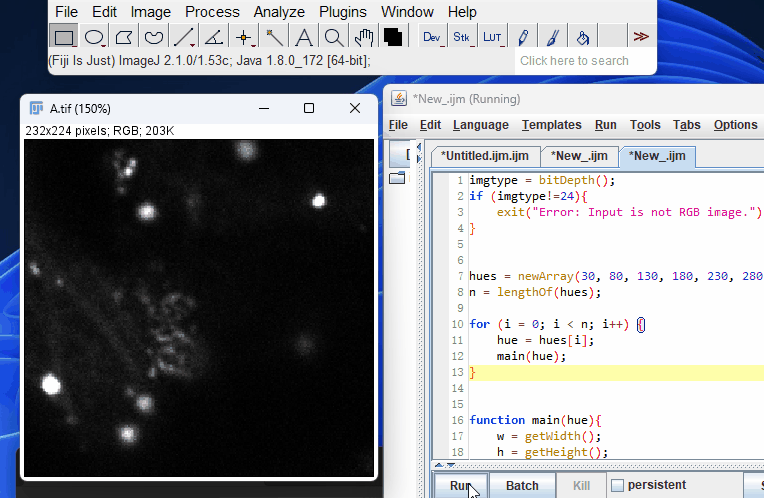
Task: Click the Batch button
Action: click(x=522, y=486)
